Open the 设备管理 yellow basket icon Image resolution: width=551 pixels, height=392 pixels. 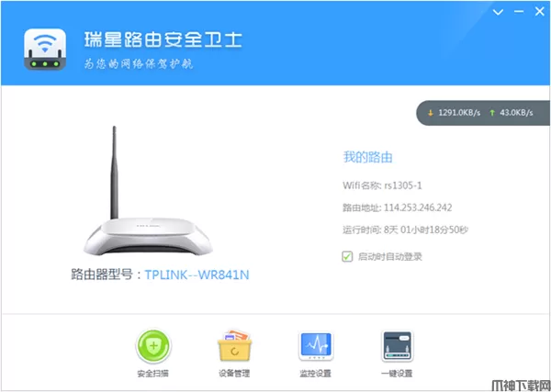tap(235, 345)
